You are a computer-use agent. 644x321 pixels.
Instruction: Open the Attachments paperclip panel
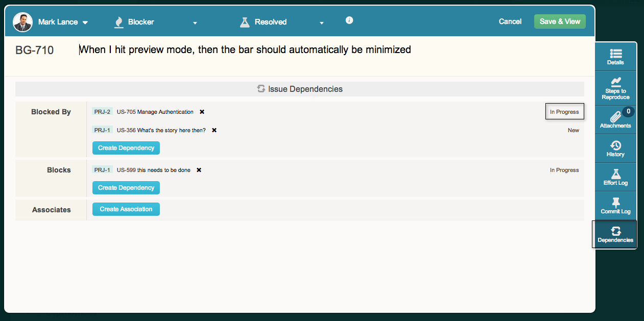(x=615, y=119)
